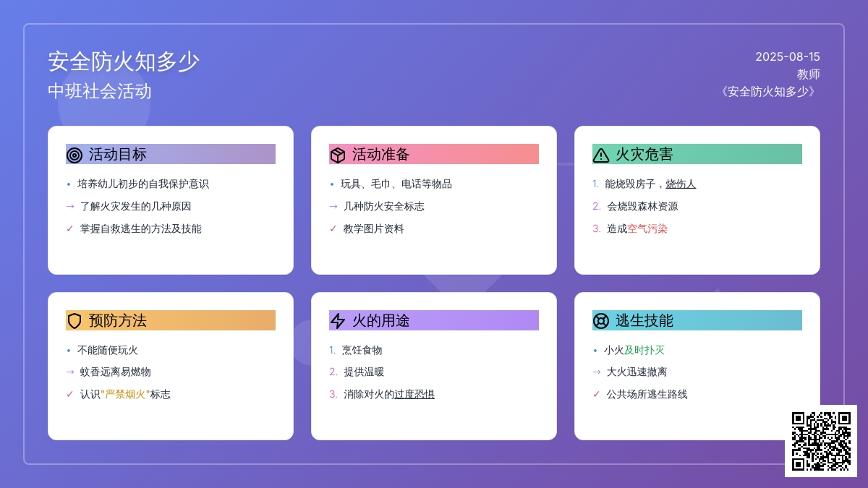The width and height of the screenshot is (868, 488).
Task: Click the underlined words 烧伤人
Action: (x=681, y=184)
